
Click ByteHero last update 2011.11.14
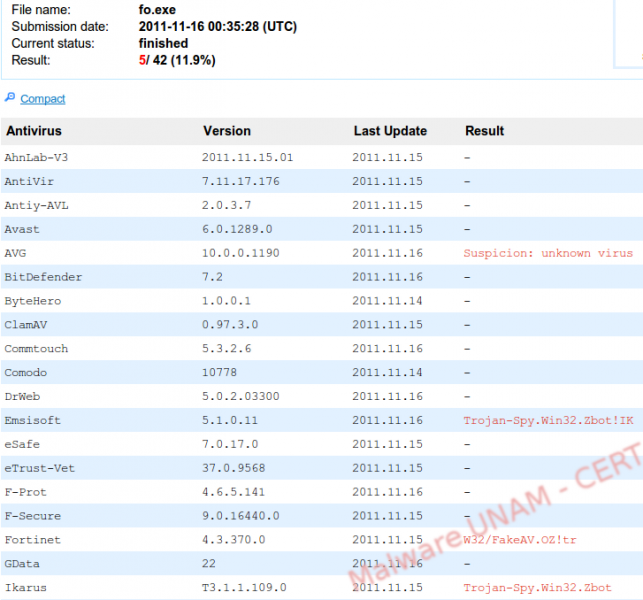pos(388,301)
